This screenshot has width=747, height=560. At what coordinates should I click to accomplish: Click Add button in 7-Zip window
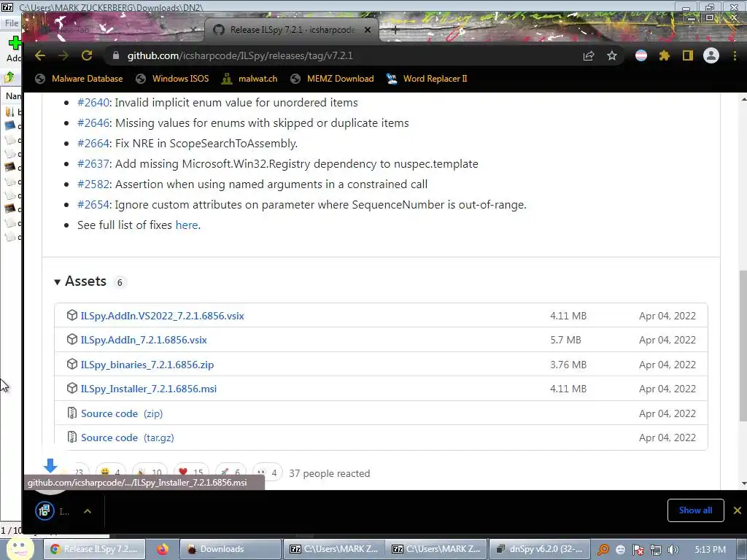(14, 49)
